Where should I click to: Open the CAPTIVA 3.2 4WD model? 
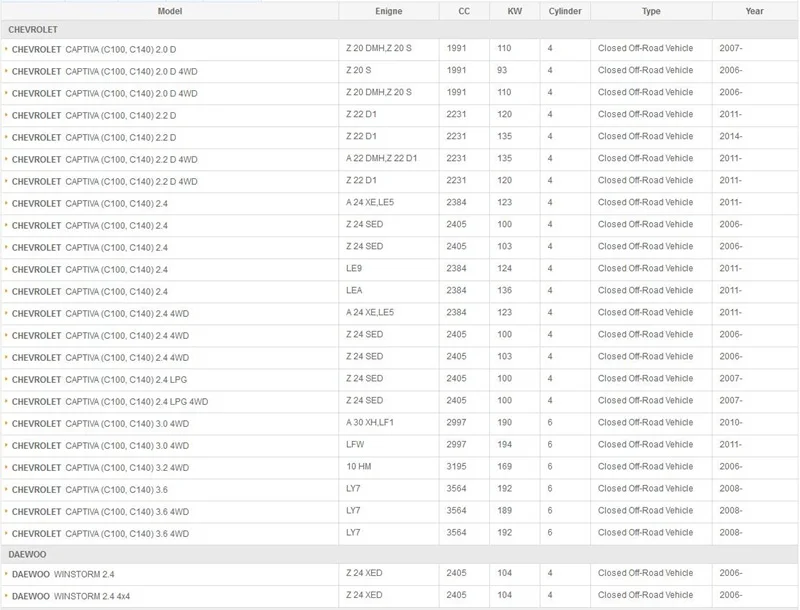tap(101, 468)
